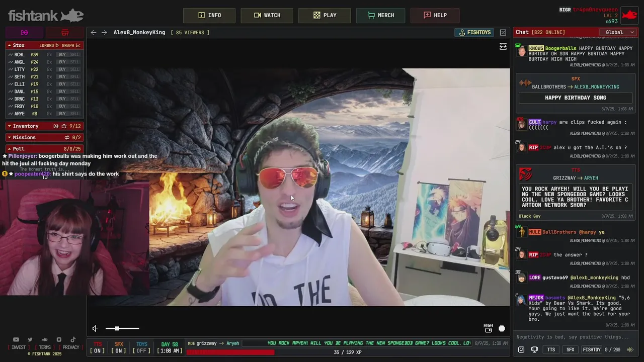
Task: Buy FRDY stock
Action: pos(62,106)
